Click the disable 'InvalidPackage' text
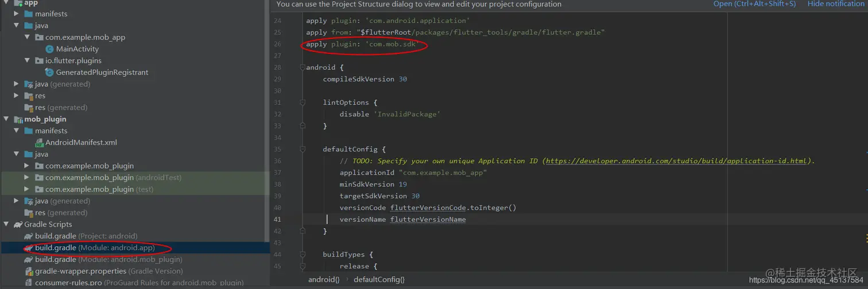 click(390, 114)
